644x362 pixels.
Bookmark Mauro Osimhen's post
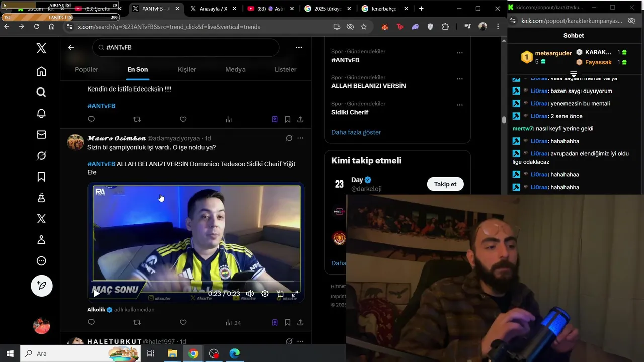tap(287, 322)
